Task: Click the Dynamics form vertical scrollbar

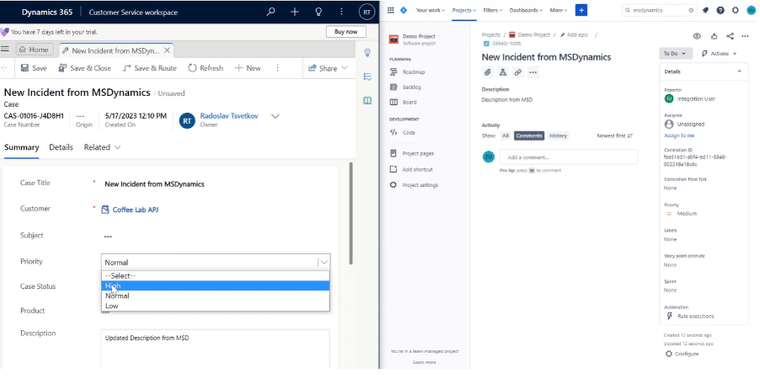Action: tap(351, 213)
